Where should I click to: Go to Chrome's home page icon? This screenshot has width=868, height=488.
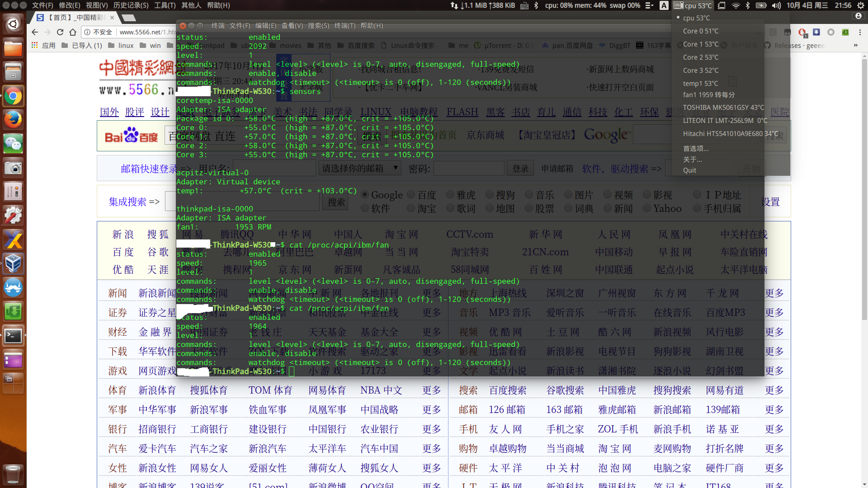(73, 32)
